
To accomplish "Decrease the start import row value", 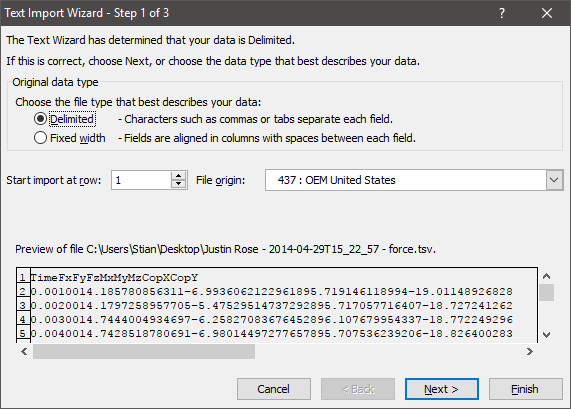I will (178, 184).
